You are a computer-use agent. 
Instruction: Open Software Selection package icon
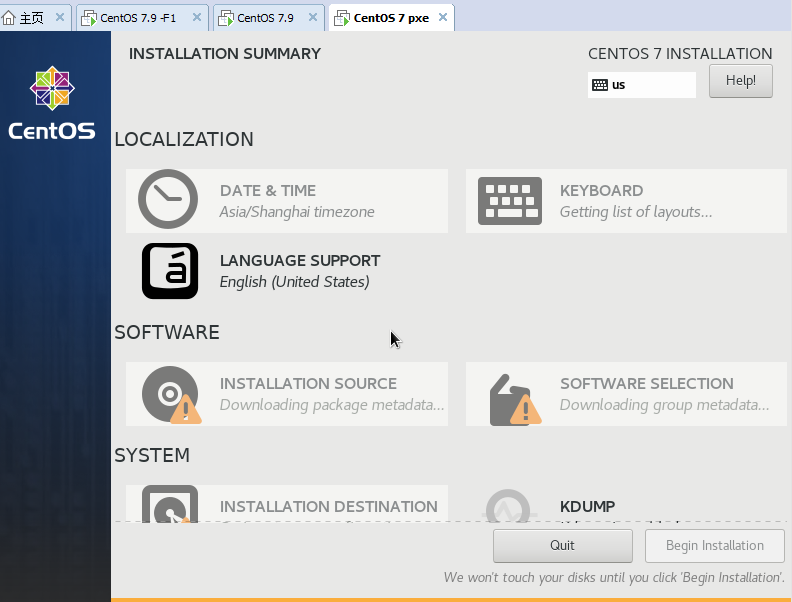tap(515, 399)
